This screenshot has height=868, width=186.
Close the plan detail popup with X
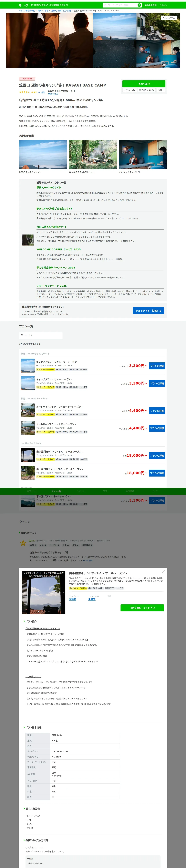(163, 571)
